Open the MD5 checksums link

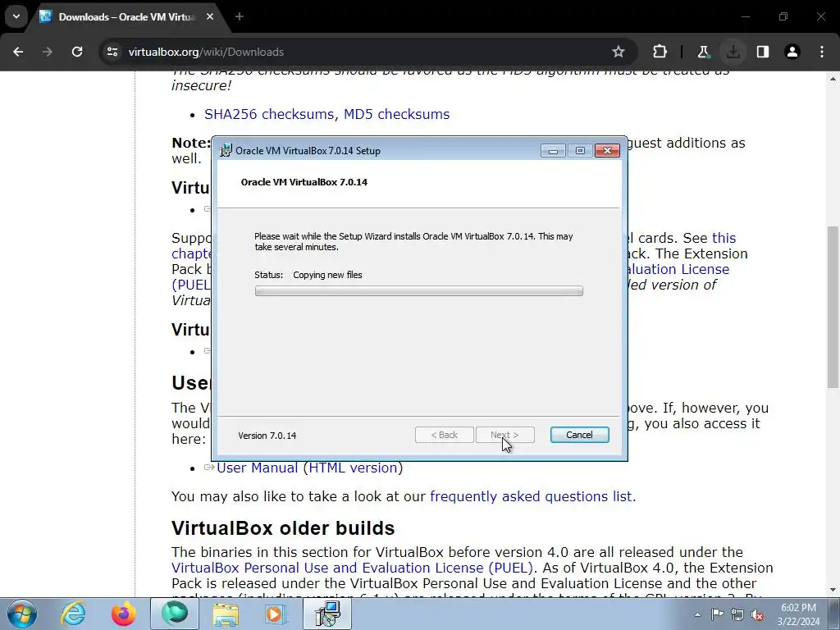click(x=396, y=114)
